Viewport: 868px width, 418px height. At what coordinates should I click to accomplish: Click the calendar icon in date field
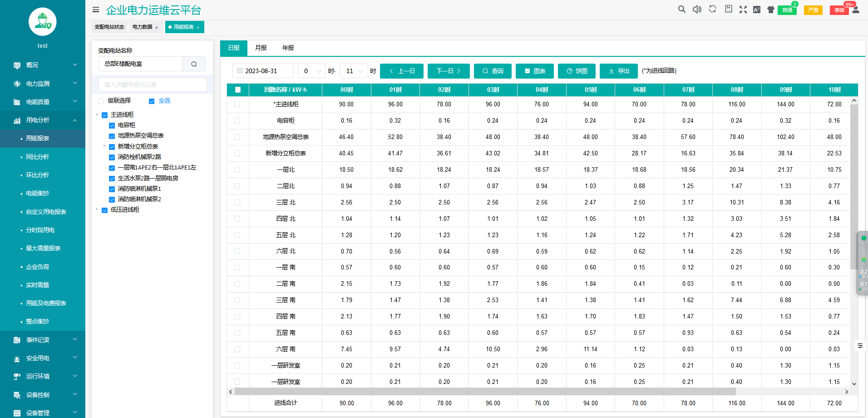(240, 71)
